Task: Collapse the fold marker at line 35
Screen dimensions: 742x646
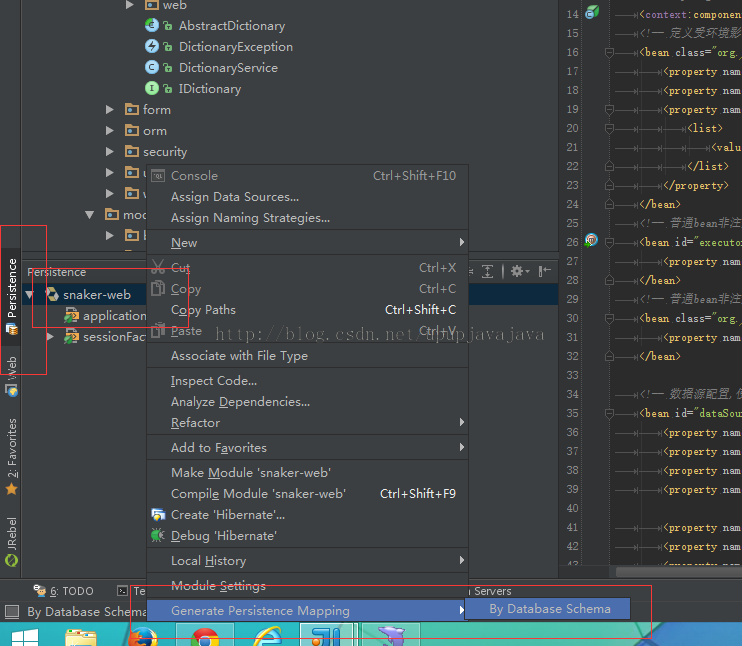Action: 610,414
